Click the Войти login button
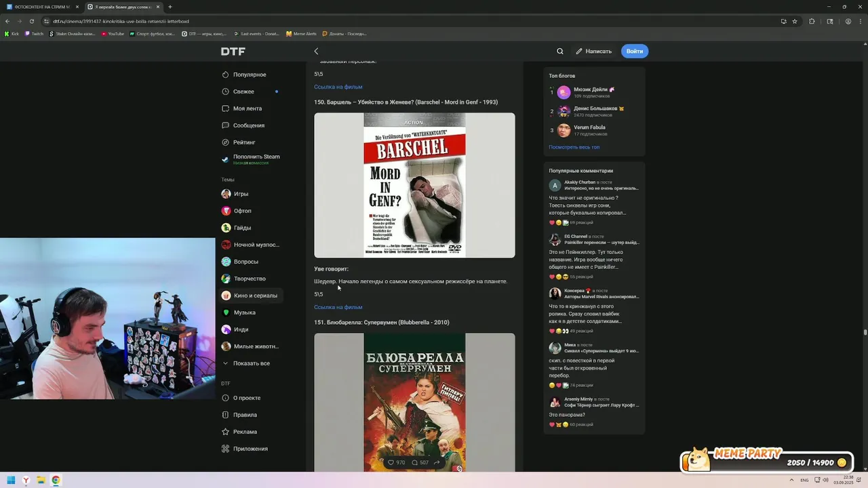The height and width of the screenshot is (488, 868). [635, 52]
